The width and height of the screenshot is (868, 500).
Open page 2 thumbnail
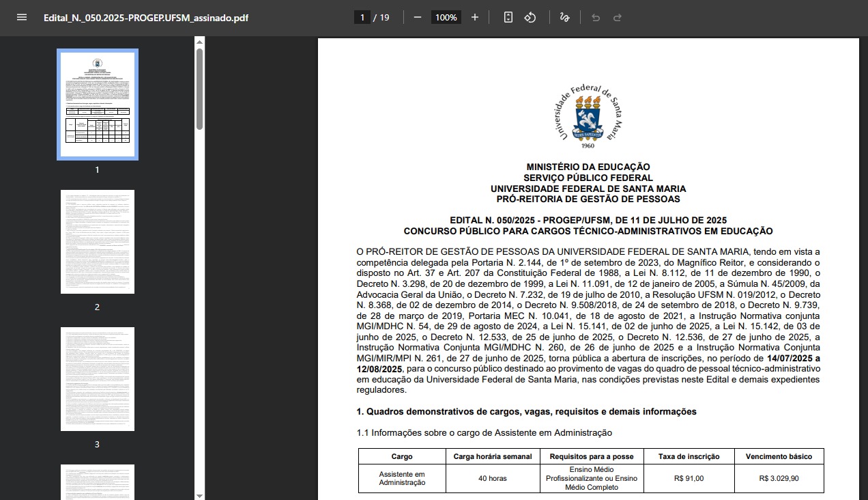coord(98,242)
